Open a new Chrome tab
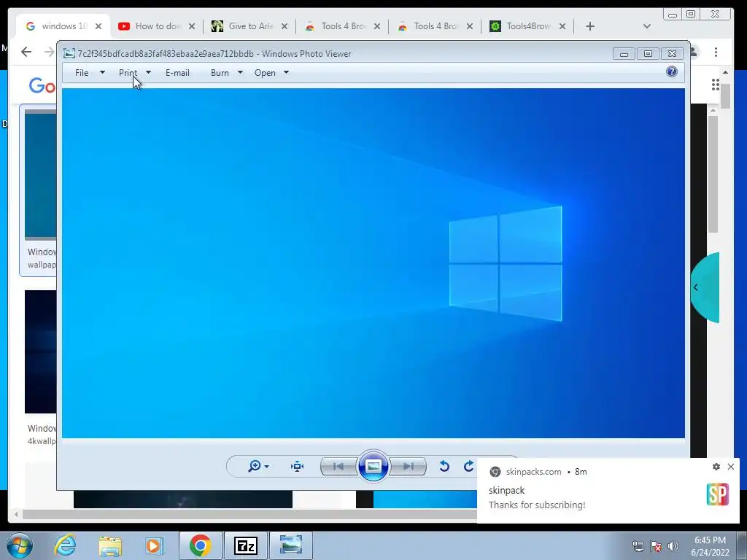 click(589, 26)
